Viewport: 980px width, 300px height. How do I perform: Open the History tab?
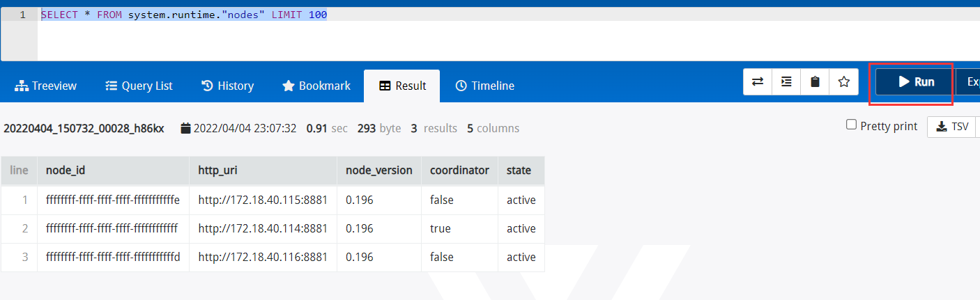[x=227, y=86]
